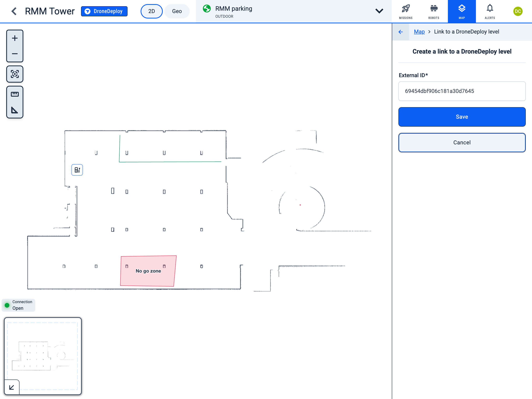Select the red No go zone polygon
This screenshot has height=399, width=532.
pyautogui.click(x=148, y=271)
